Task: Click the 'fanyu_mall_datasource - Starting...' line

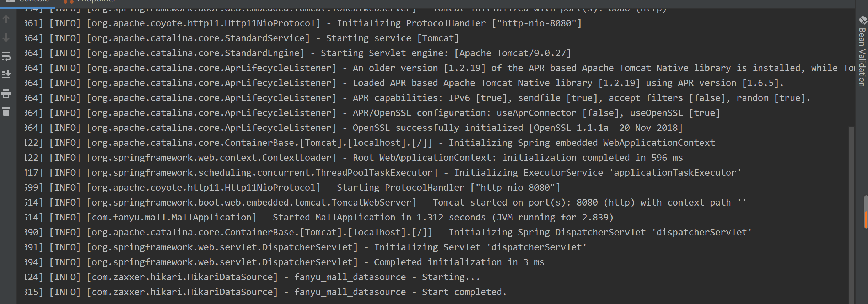Action: 387,277
